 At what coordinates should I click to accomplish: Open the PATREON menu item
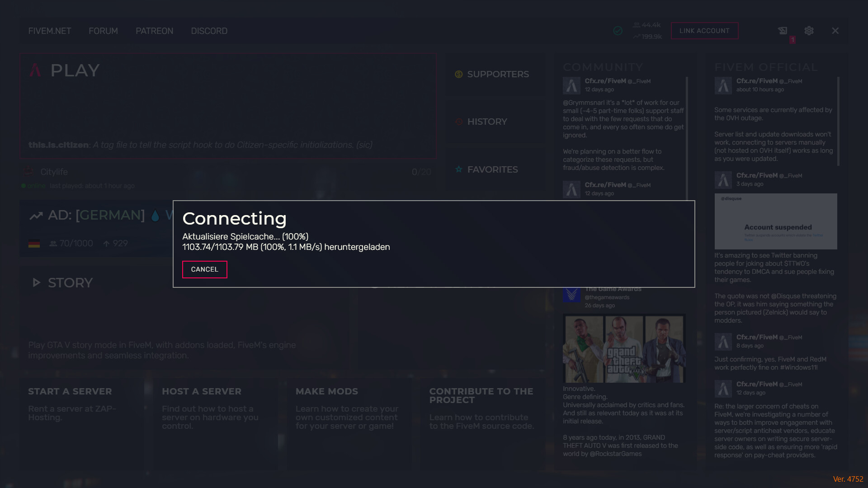coord(154,31)
